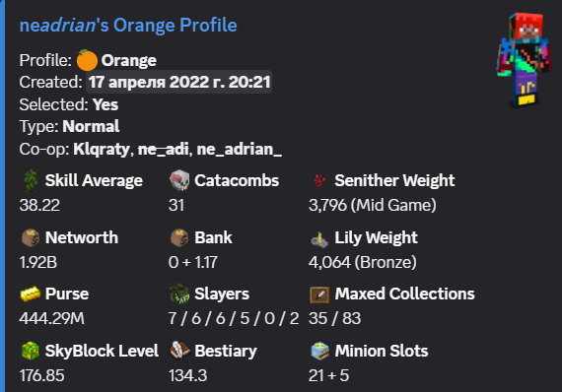Click the Bank money bag icon
Screen dimensions: 562x392
(x=179, y=237)
